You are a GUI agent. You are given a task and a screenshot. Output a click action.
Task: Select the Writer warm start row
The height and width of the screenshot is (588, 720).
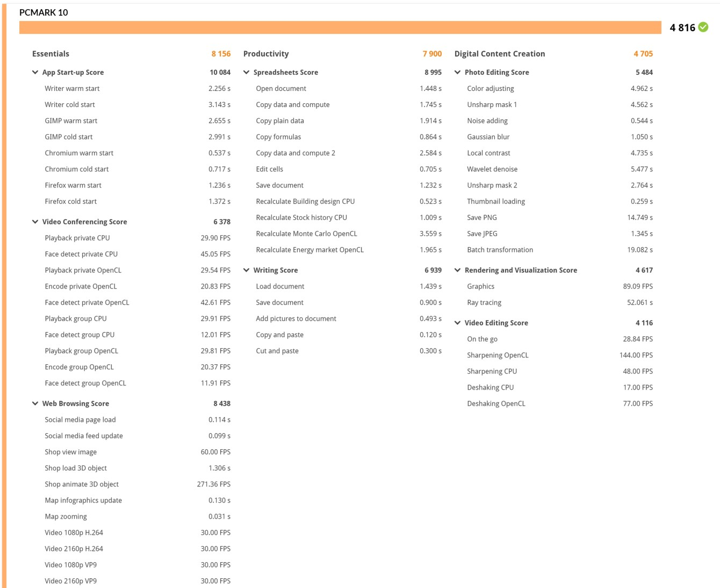138,88
